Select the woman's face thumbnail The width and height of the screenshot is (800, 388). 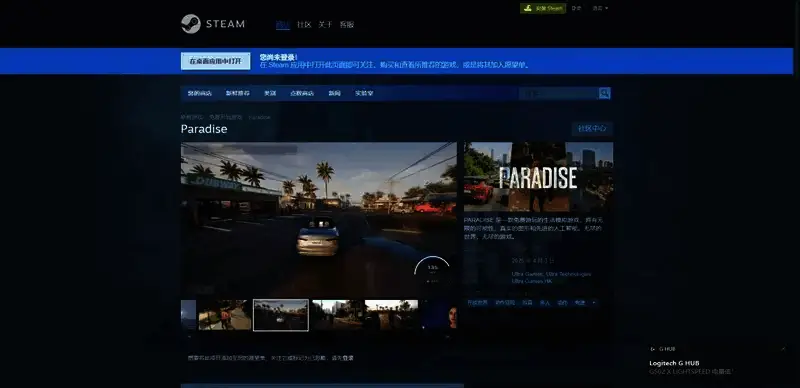439,315
